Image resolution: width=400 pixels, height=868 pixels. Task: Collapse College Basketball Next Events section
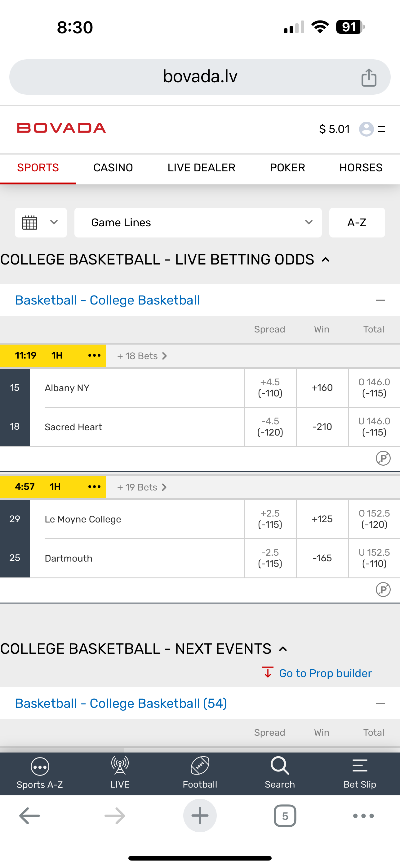283,649
